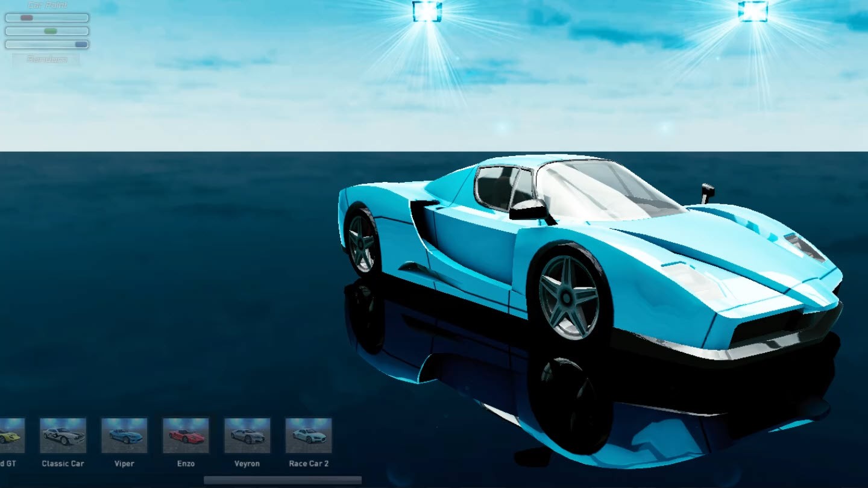Select the Classic Car thumbnail
This screenshot has width=868, height=488.
[63, 436]
